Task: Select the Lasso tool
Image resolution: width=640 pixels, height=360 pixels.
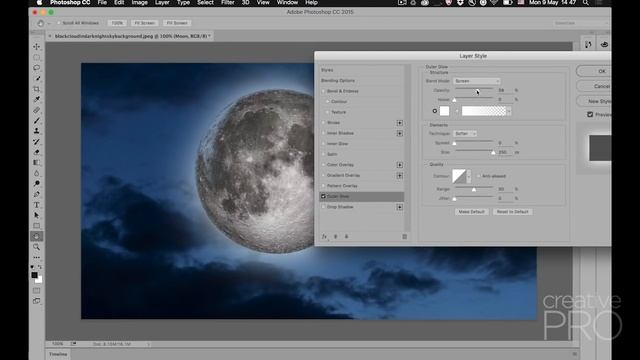Action: click(37, 68)
